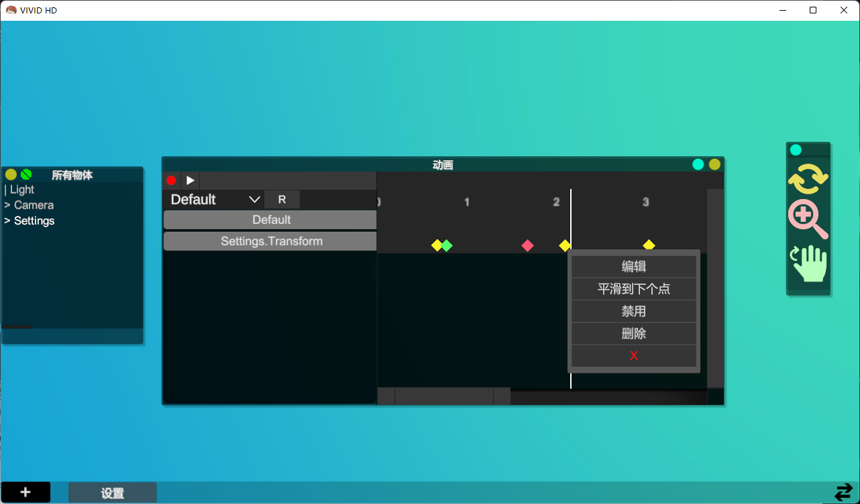860x504 pixels.
Task: Click the timeline mark 1 on the ruler
Action: 467,202
